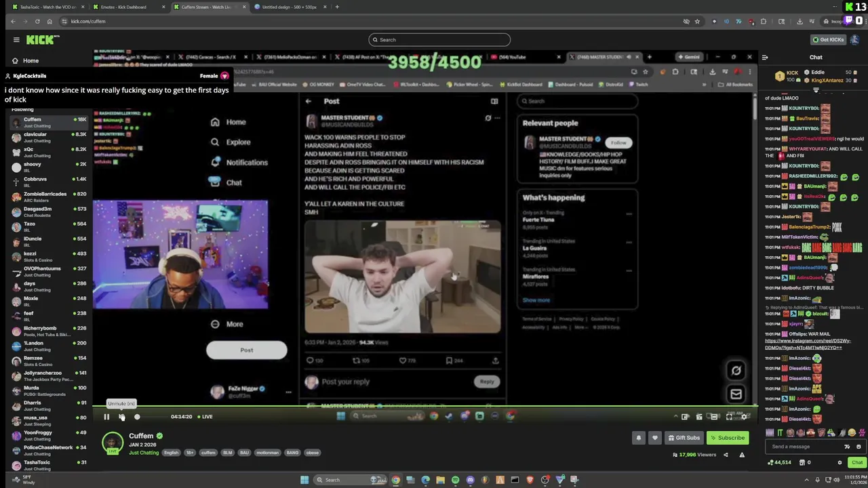868x488 pixels.
Task: Insert the green IT quick emote
Action: point(780,433)
